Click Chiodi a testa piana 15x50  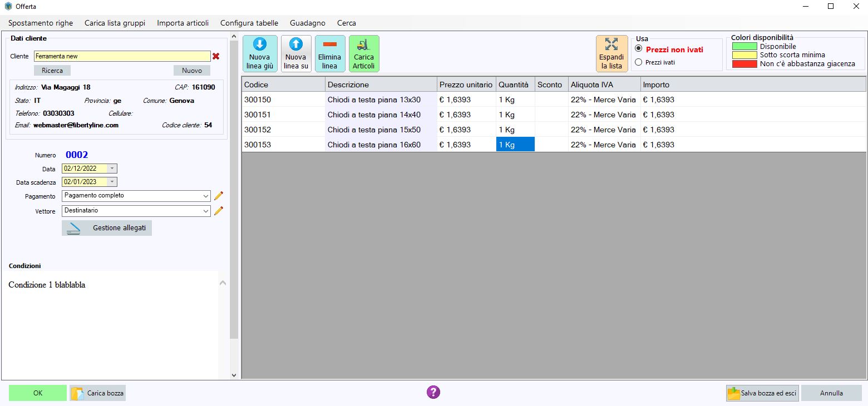tap(381, 130)
